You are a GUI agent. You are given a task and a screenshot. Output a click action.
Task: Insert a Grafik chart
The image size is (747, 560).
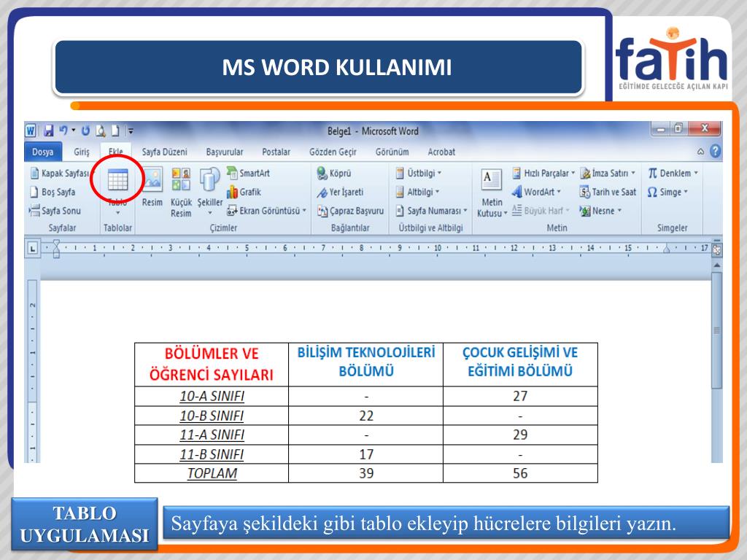pos(244,192)
